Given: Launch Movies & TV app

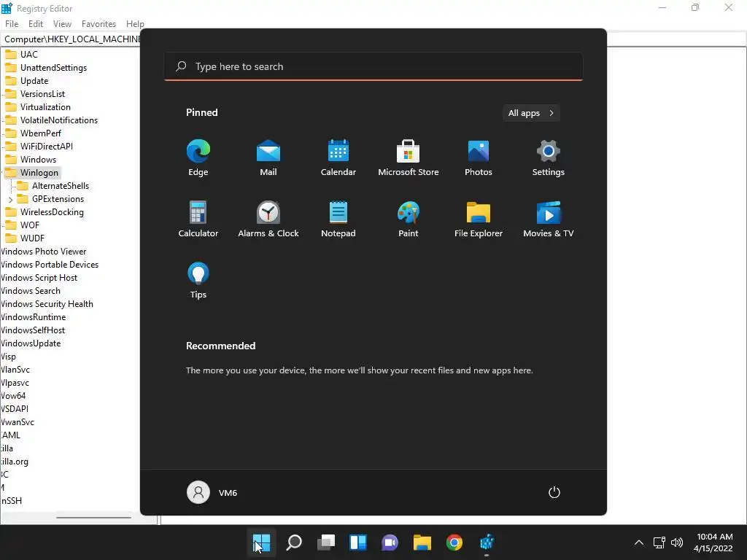Looking at the screenshot, I should 549,219.
